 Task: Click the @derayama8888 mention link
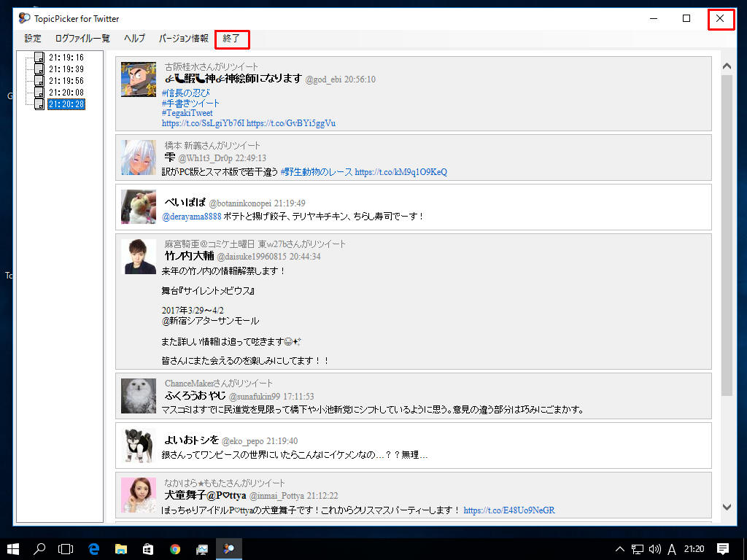click(192, 216)
